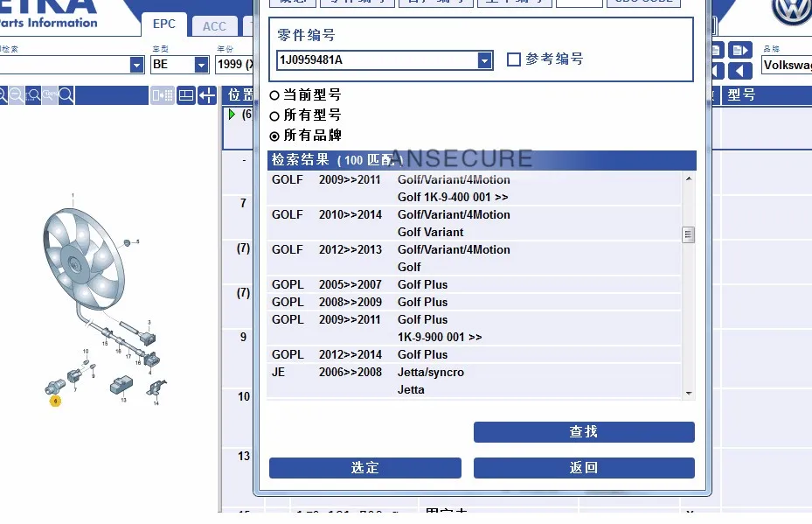Select the GOLF 2012>>2013 result row

tap(475, 258)
